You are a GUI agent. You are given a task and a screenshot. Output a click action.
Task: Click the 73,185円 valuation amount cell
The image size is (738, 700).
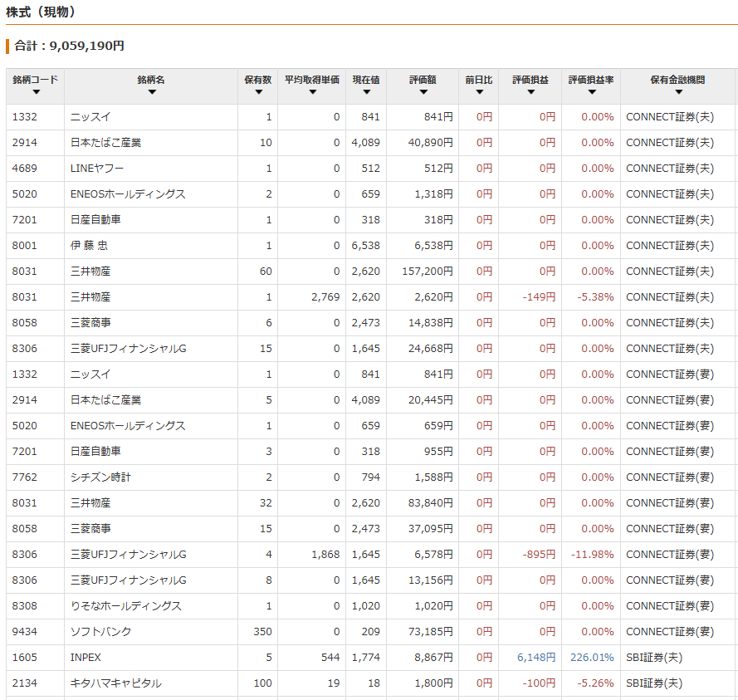tap(423, 632)
